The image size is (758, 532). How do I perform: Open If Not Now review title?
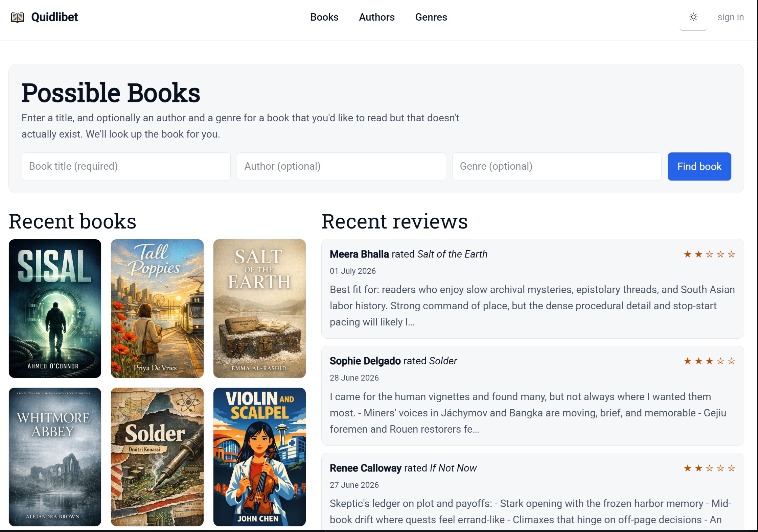pyautogui.click(x=453, y=468)
